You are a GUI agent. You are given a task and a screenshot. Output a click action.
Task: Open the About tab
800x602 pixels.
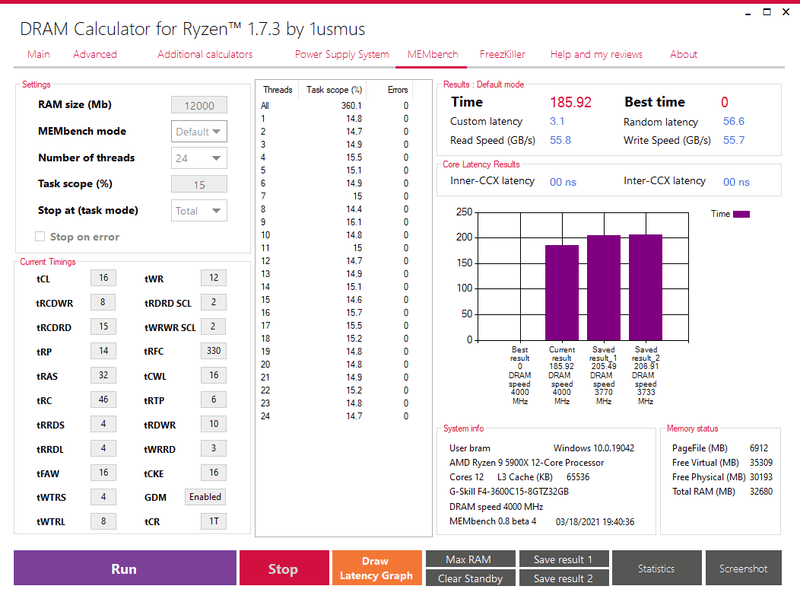coord(683,54)
